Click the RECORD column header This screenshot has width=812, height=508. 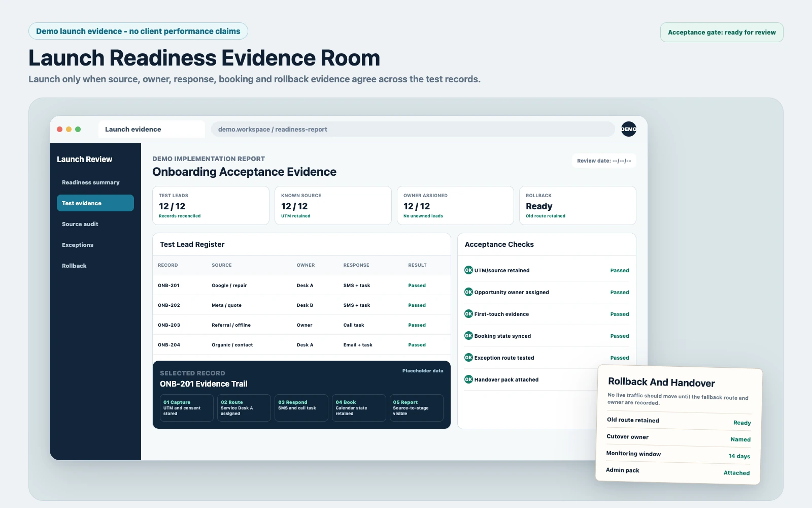pos(168,265)
